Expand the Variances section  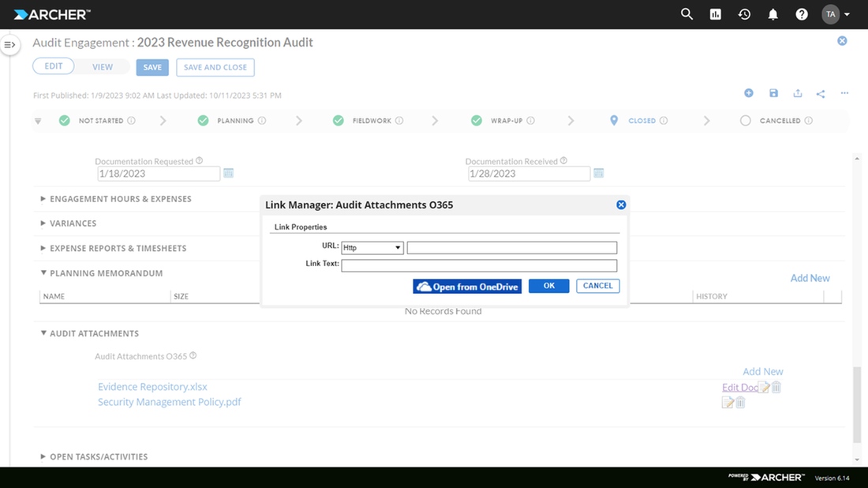(43, 223)
